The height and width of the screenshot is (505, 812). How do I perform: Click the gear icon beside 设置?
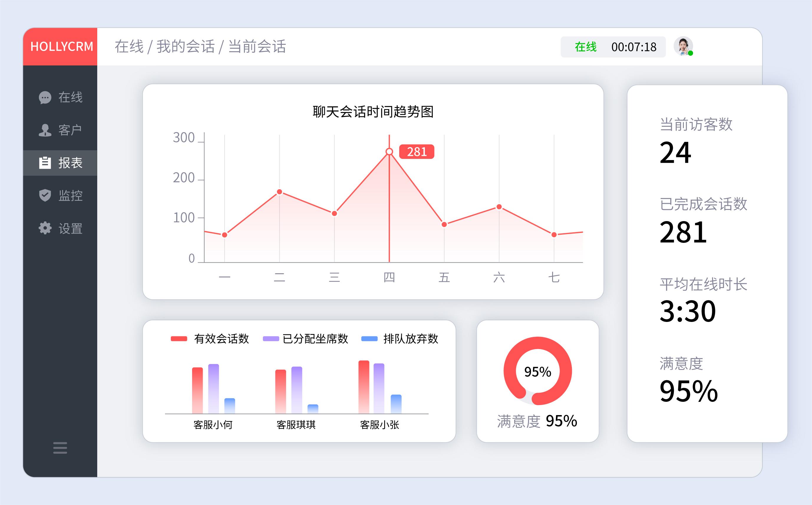tap(45, 228)
